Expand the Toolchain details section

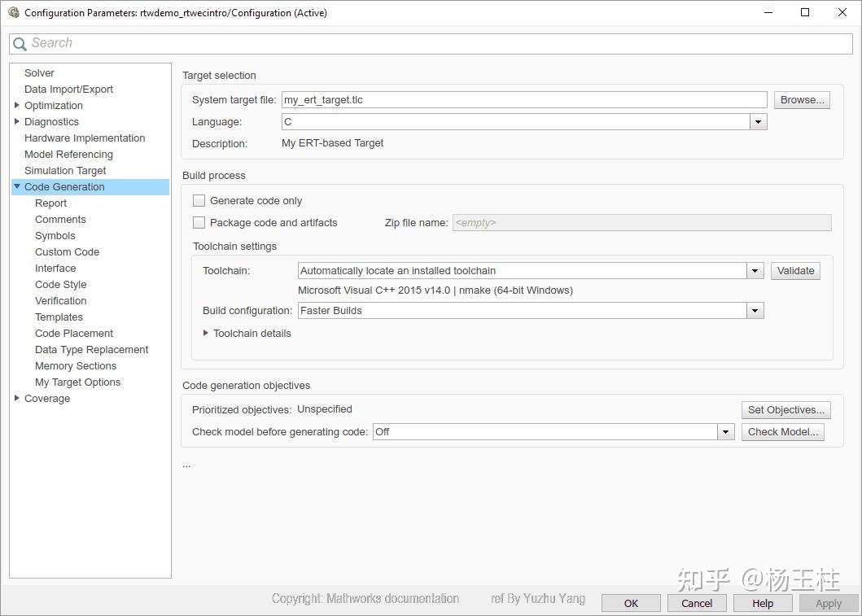[x=206, y=333]
